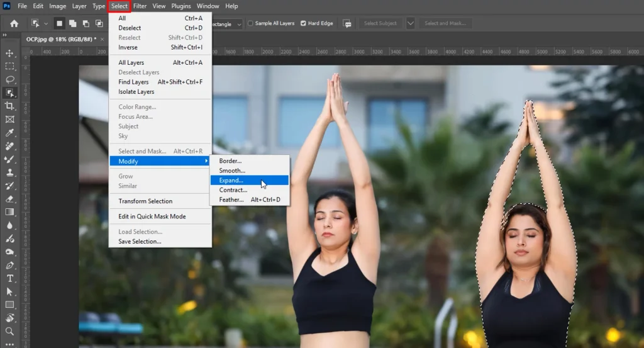Open the File menu
Image resolution: width=644 pixels, height=348 pixels.
pyautogui.click(x=22, y=6)
